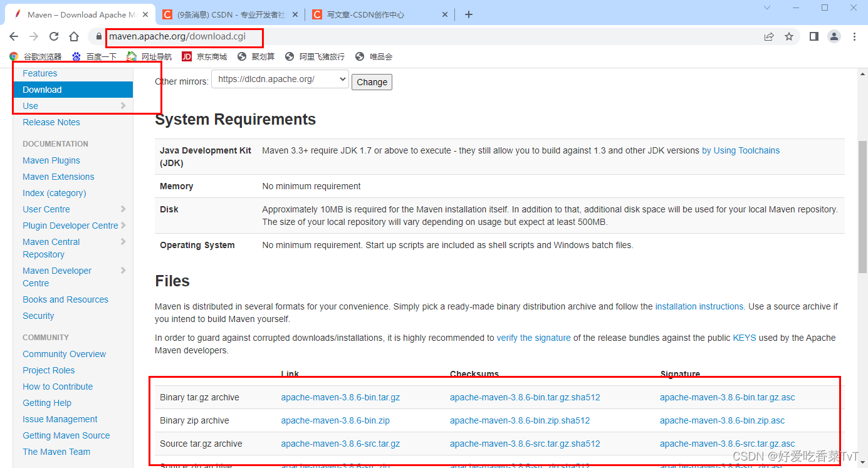
Task: Open The Maven Team link
Action: click(56, 452)
